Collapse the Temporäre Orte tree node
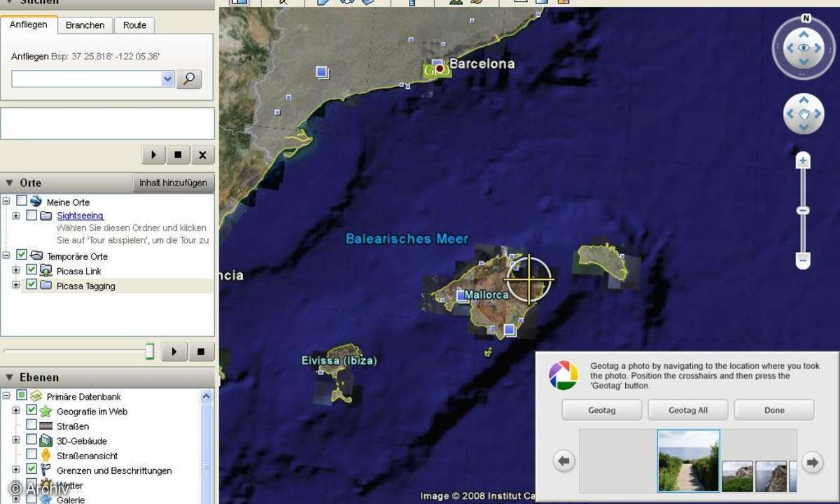 point(6,255)
